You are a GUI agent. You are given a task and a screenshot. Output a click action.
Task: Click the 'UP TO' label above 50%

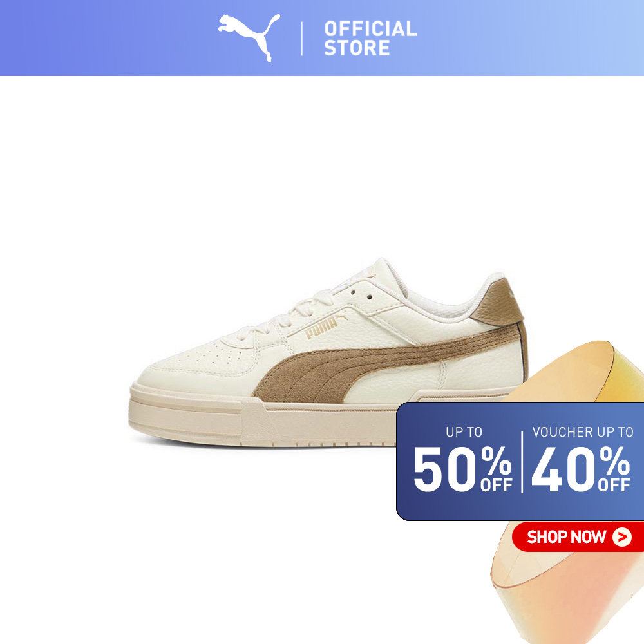point(464,431)
